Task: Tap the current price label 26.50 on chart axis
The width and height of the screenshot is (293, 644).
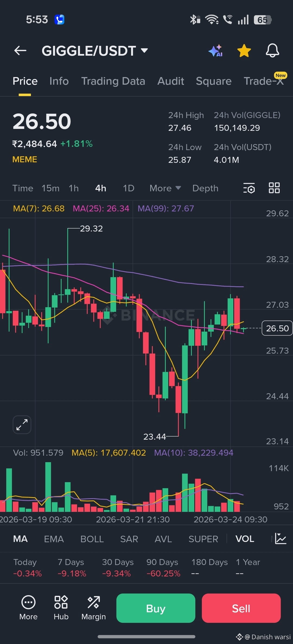Action: 277,328
